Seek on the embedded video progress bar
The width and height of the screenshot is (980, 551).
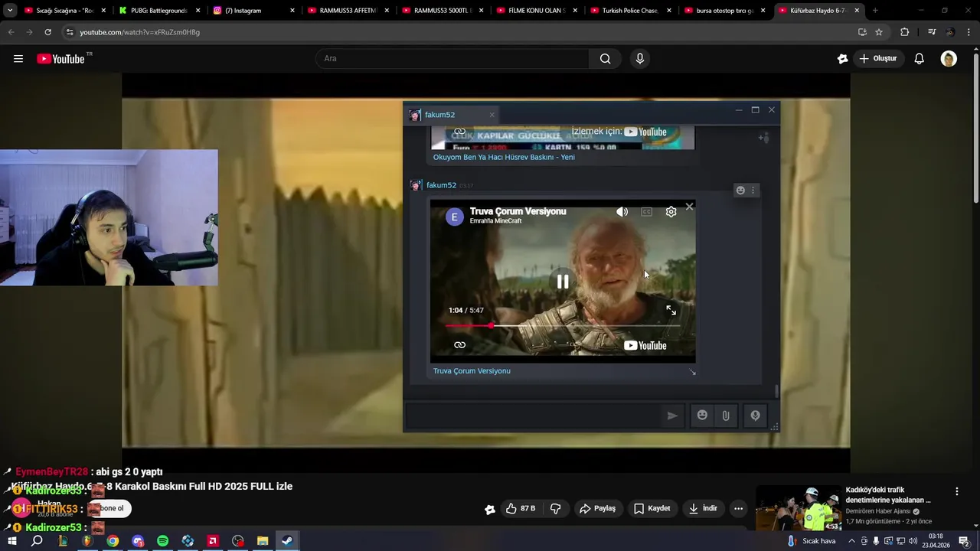pos(563,326)
